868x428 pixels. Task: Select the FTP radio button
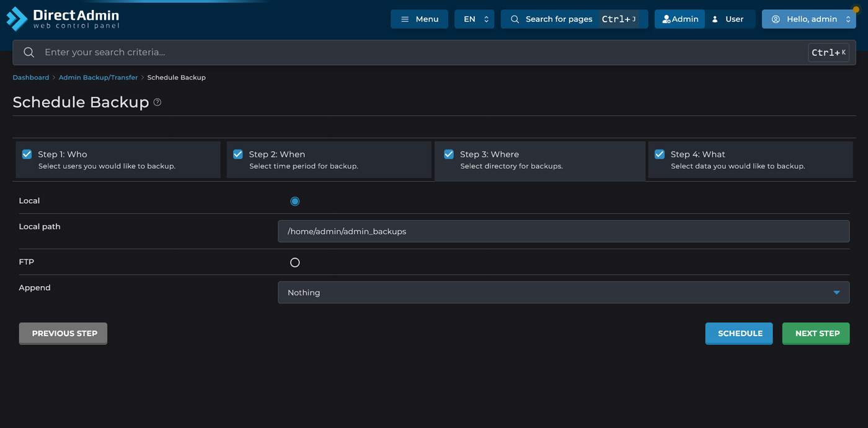pos(294,262)
